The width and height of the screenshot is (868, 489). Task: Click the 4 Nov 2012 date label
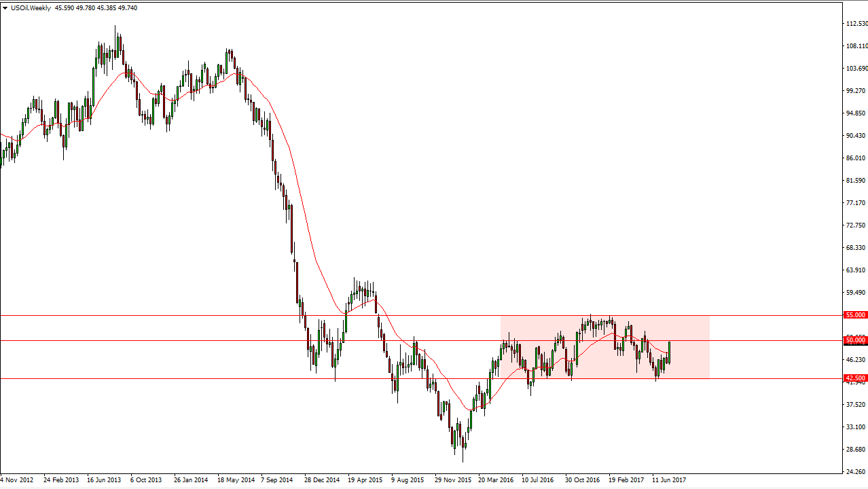click(16, 479)
